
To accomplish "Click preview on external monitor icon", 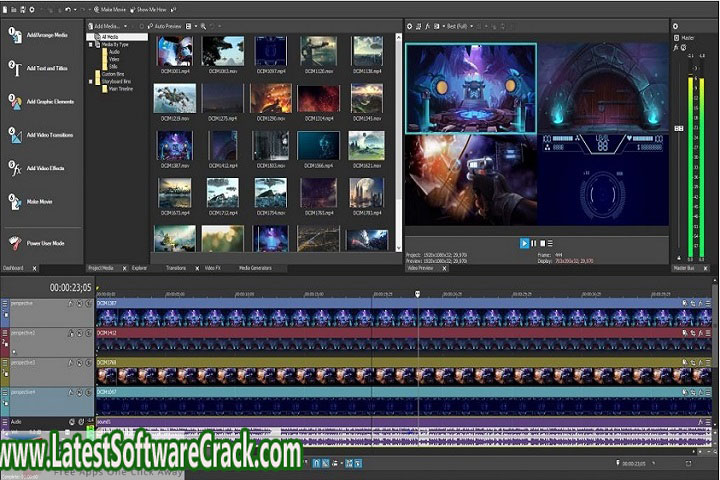I will click(418, 26).
